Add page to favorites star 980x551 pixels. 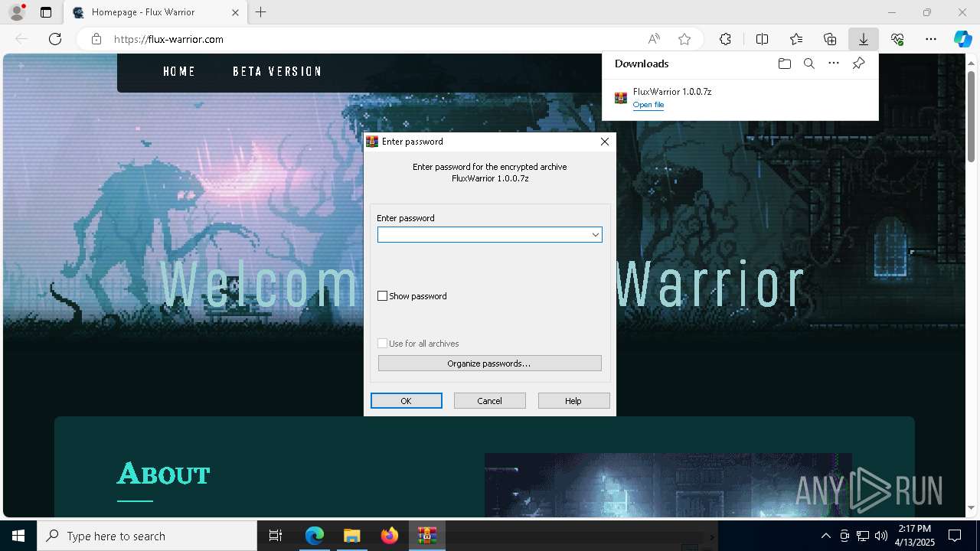684,39
